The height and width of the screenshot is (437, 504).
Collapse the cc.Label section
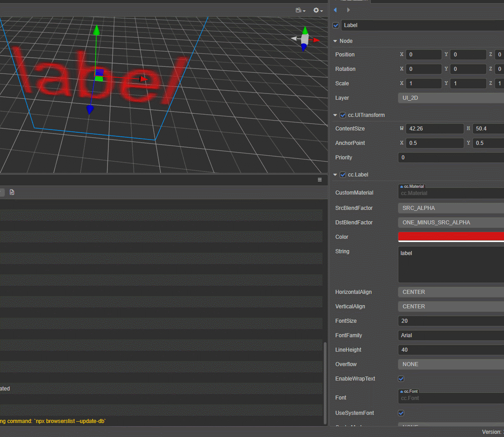point(335,175)
